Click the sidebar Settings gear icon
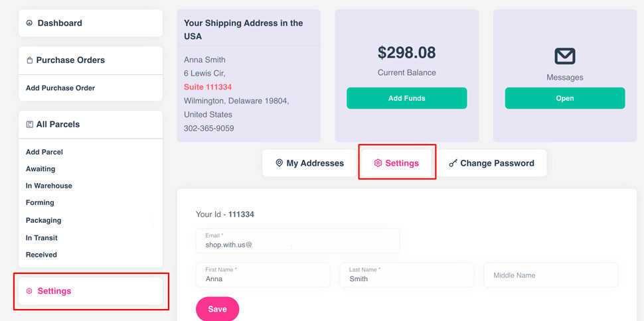This screenshot has width=644, height=321. (29, 291)
